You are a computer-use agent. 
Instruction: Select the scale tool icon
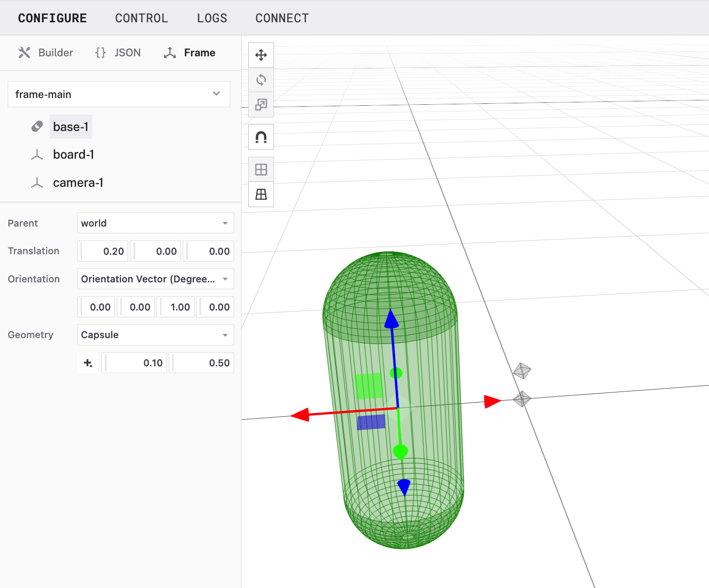click(x=261, y=104)
